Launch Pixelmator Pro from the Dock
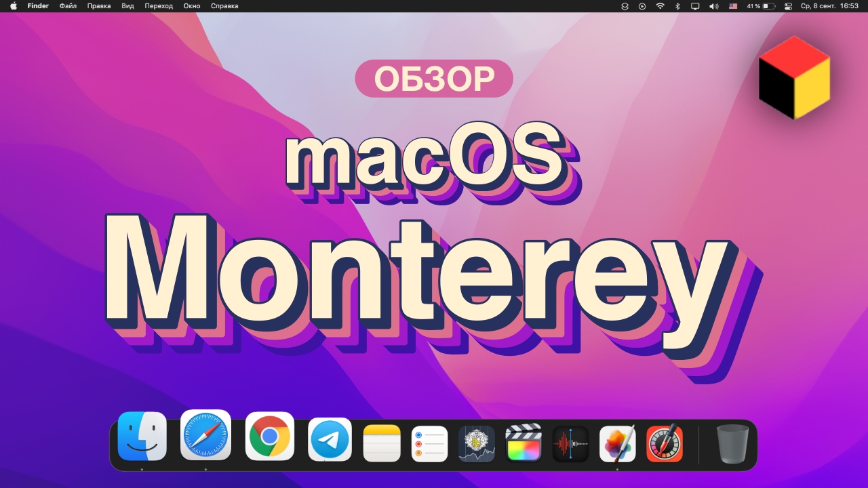Screen dimensions: 868x488 [x=618, y=443]
